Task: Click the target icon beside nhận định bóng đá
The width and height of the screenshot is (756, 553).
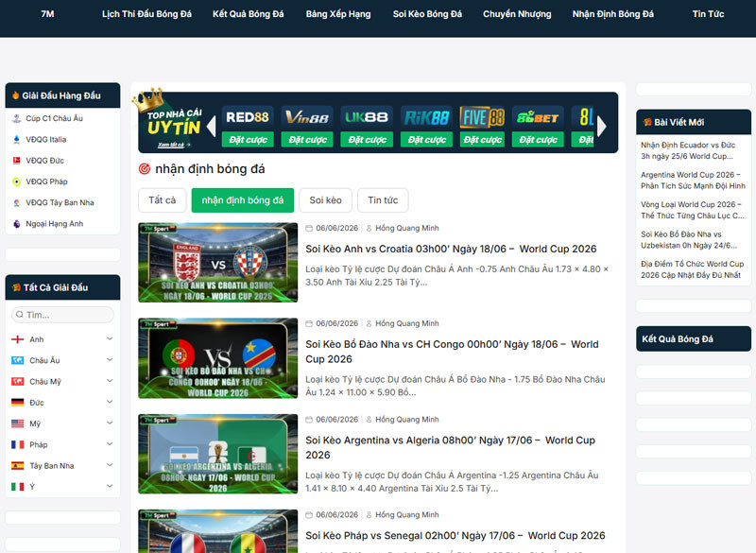Action: [x=145, y=169]
